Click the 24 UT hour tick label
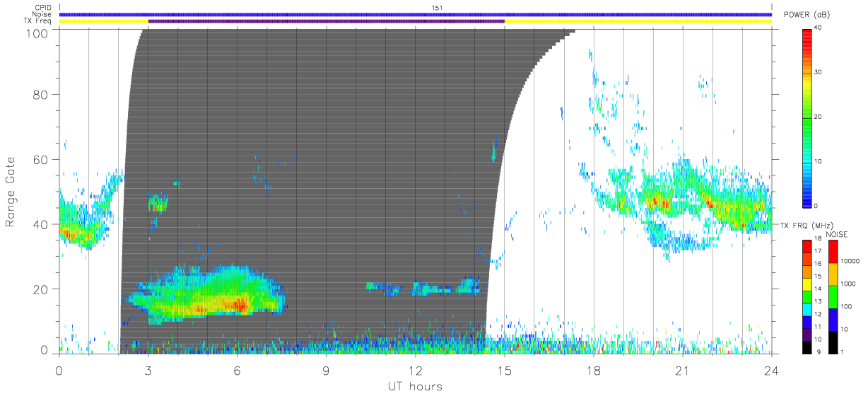The image size is (868, 401). click(x=772, y=369)
